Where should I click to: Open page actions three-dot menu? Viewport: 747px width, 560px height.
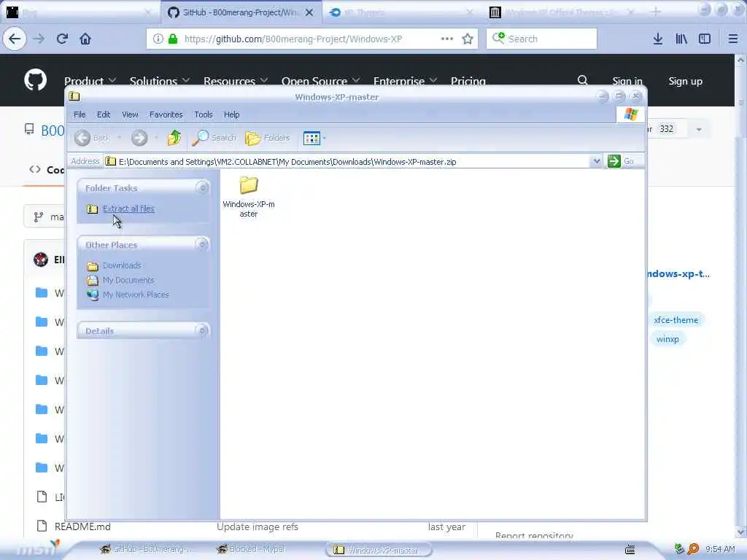click(447, 39)
